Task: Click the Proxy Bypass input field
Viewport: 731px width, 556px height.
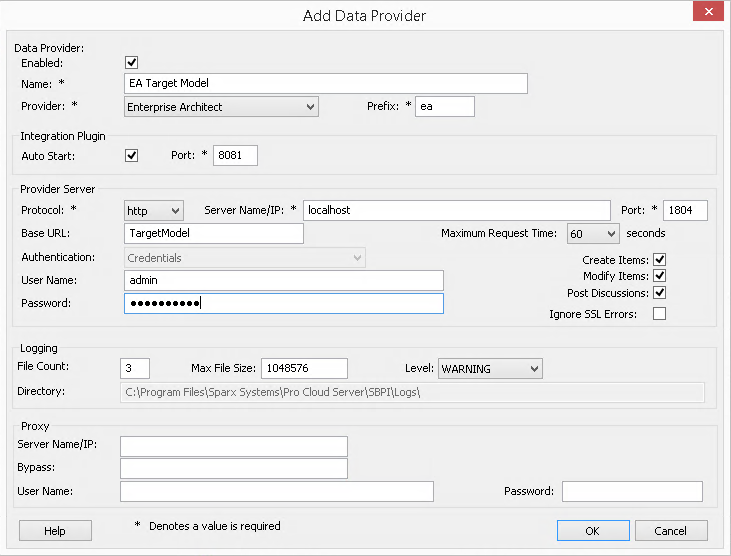Action: 233,468
